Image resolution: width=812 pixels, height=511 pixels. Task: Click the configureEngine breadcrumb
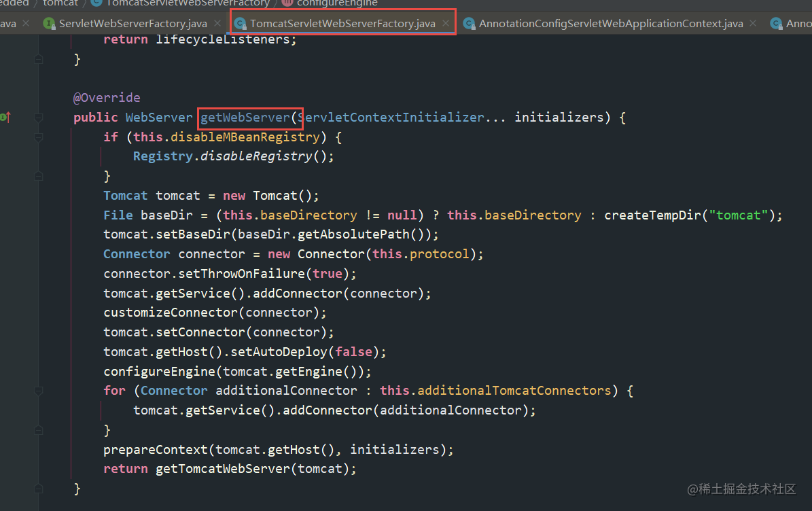click(337, 3)
